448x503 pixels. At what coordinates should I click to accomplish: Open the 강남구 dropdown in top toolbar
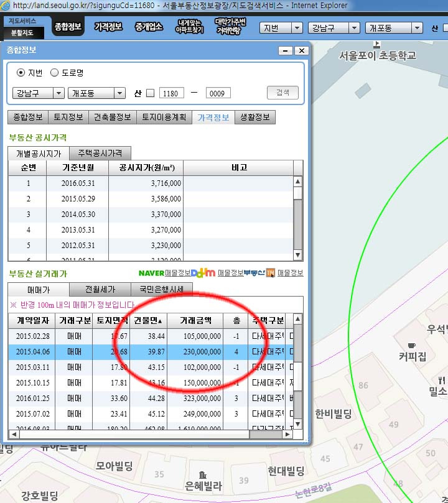click(x=334, y=28)
